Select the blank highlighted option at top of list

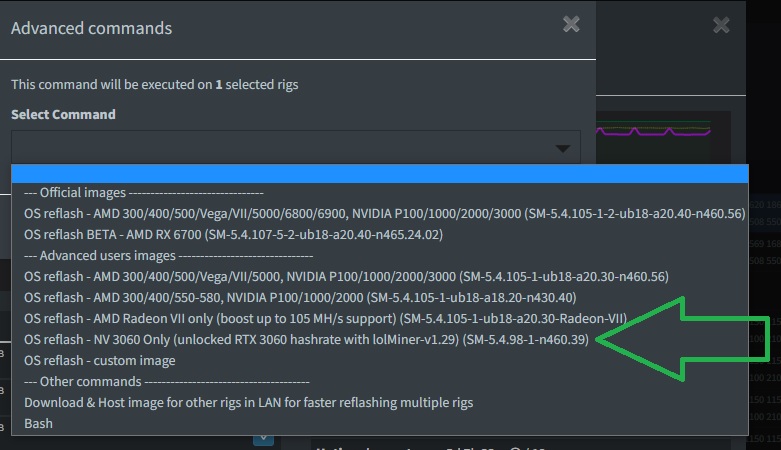[x=380, y=173]
